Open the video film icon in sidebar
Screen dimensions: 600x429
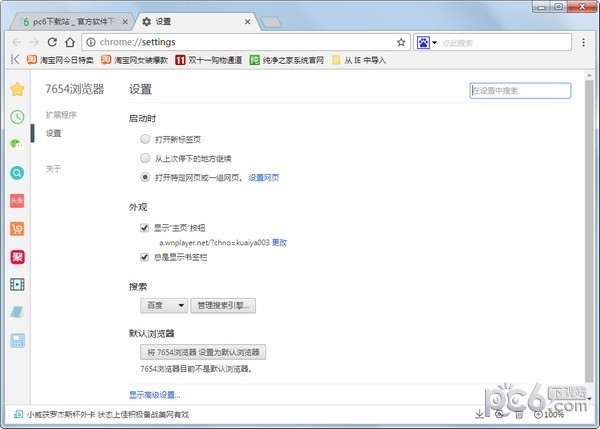(17, 284)
